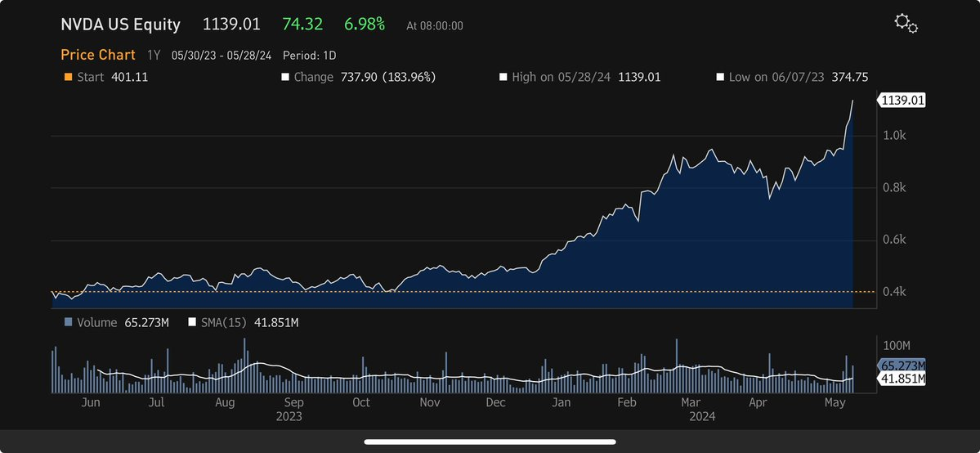Image resolution: width=980 pixels, height=453 pixels.
Task: Click the Jul month label
Action: pos(156,403)
